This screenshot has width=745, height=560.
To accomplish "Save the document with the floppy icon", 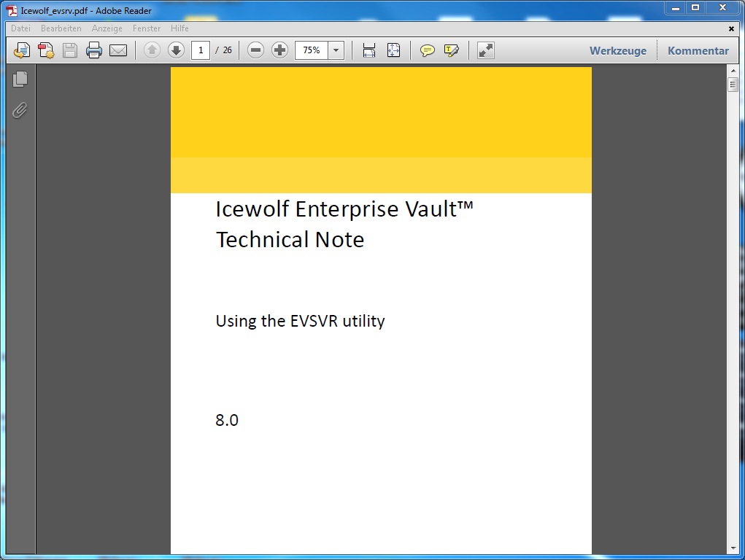I will (70, 50).
